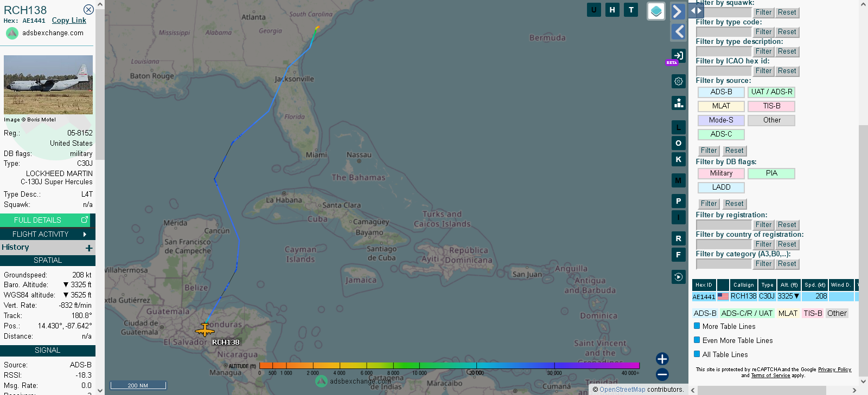Enable More Table Lines checkbox
This screenshot has width=868, height=395.
coord(697,326)
